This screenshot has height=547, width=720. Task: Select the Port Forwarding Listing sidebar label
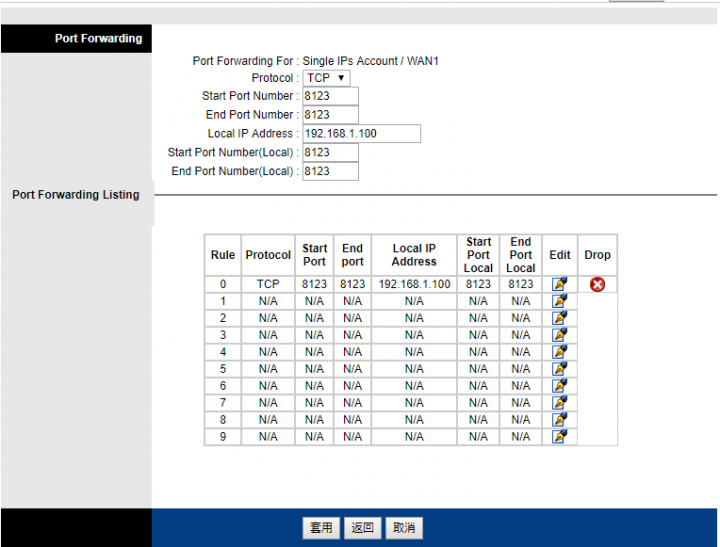[x=76, y=195]
